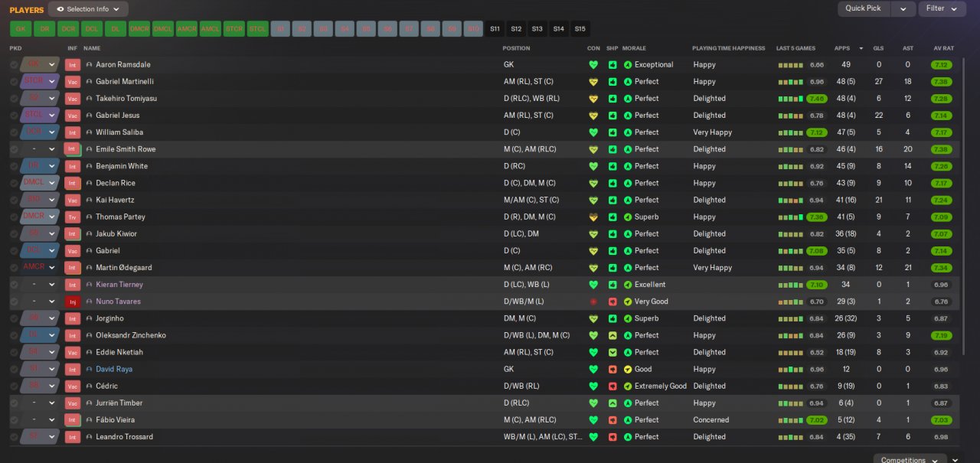The width and height of the screenshot is (980, 463).
Task: Click Takehiro Tomiyasu's last 5 games form bars
Action: (x=791, y=99)
